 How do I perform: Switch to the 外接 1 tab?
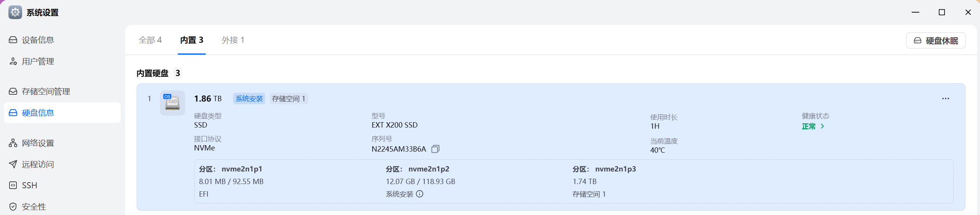[233, 40]
